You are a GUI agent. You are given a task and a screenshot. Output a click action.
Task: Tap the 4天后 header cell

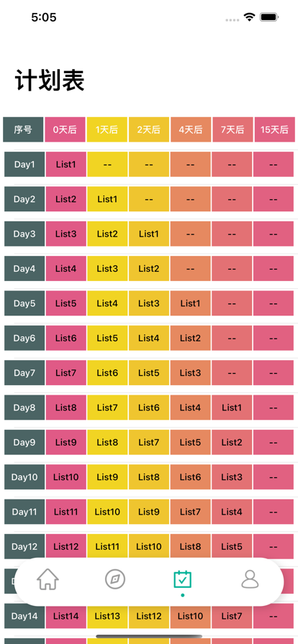pyautogui.click(x=191, y=130)
